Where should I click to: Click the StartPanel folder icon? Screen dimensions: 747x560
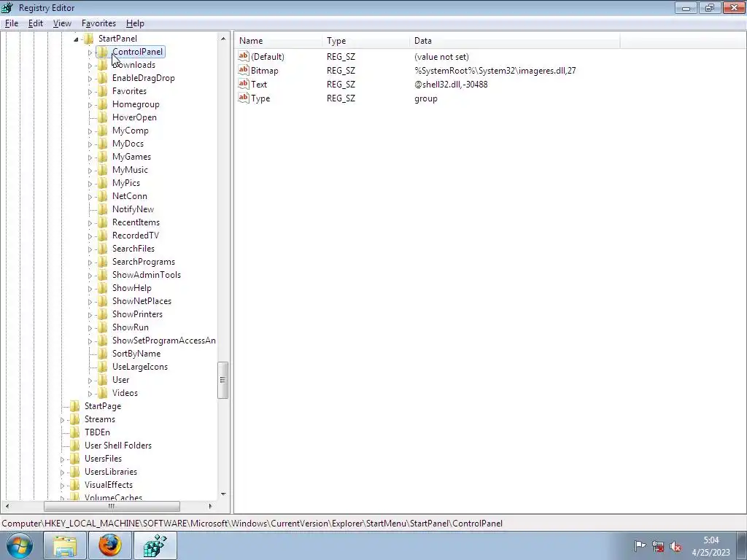point(88,39)
